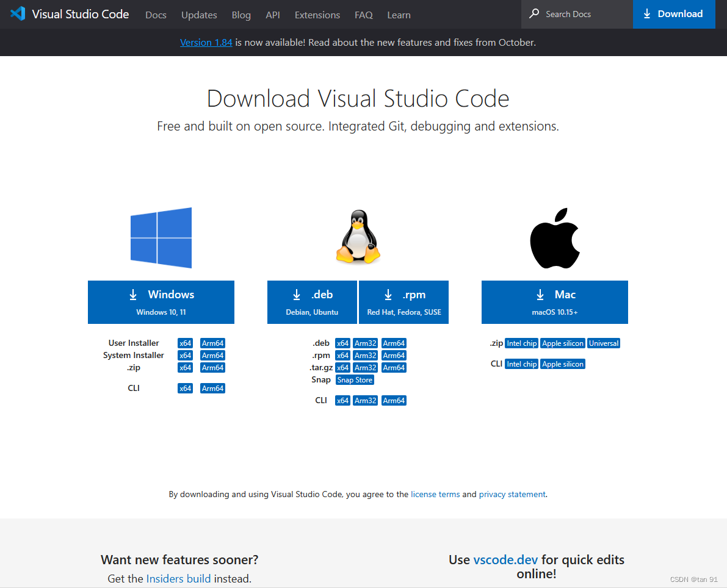Click the 'Visual Studio Code' header title

tap(80, 14)
